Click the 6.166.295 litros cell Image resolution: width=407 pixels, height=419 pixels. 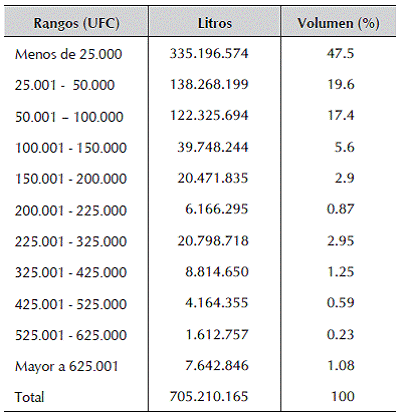click(217, 209)
